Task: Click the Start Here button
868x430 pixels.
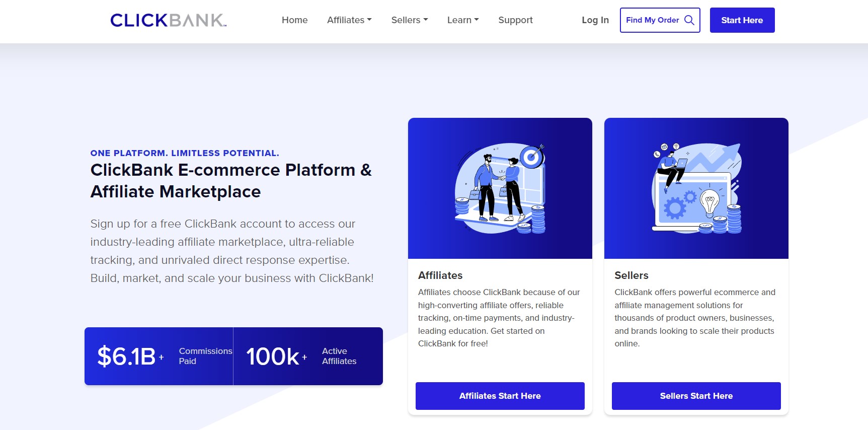Action: click(x=742, y=20)
